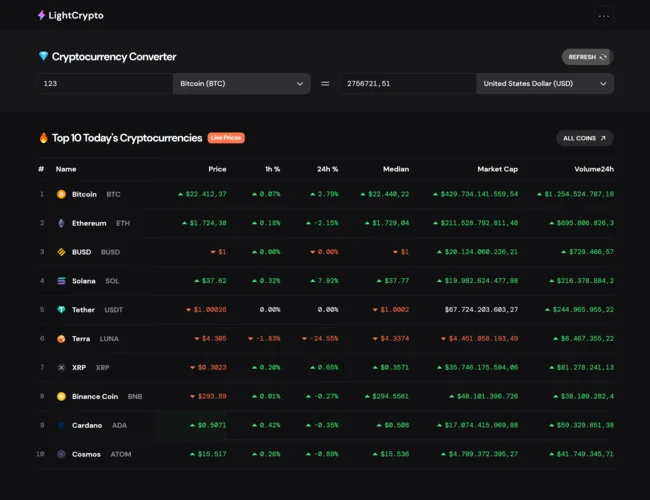Viewport: 650px width, 500px height.
Task: Click the Tether coin icon
Action: pyautogui.click(x=61, y=310)
